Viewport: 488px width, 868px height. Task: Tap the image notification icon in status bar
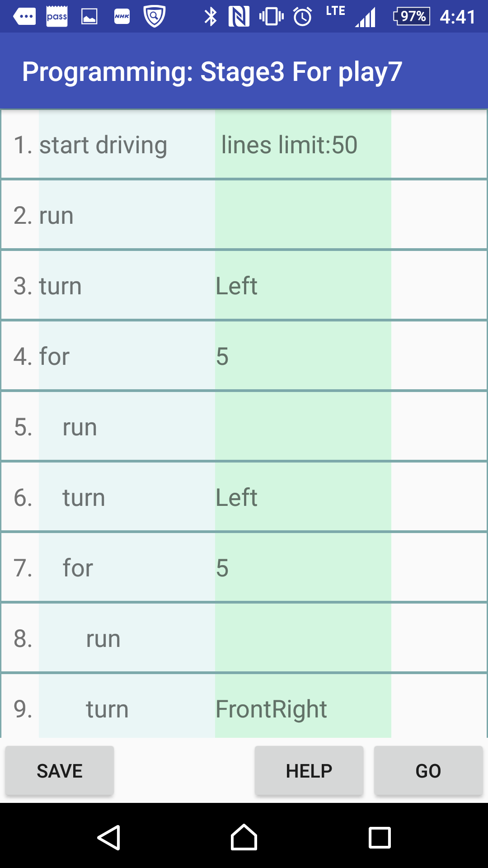pyautogui.click(x=89, y=17)
